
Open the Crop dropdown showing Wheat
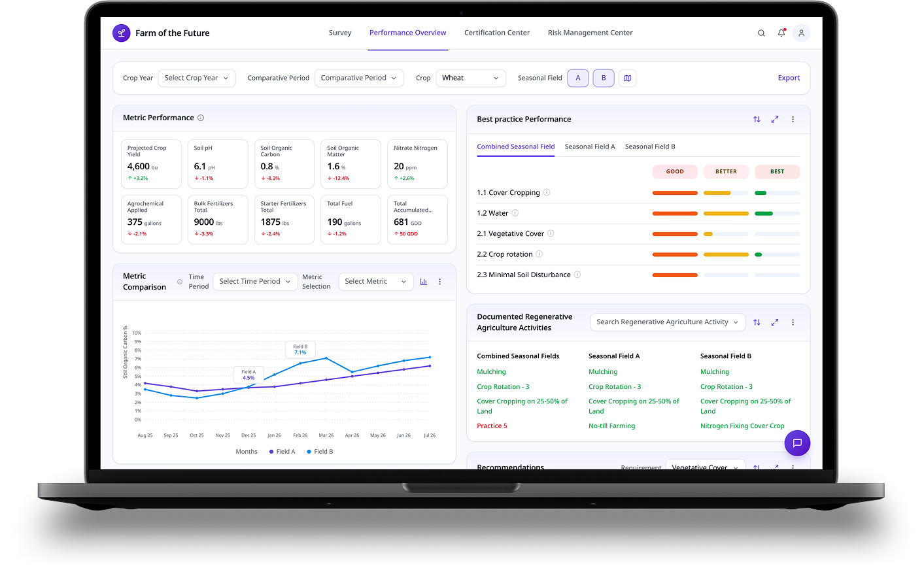pos(471,78)
